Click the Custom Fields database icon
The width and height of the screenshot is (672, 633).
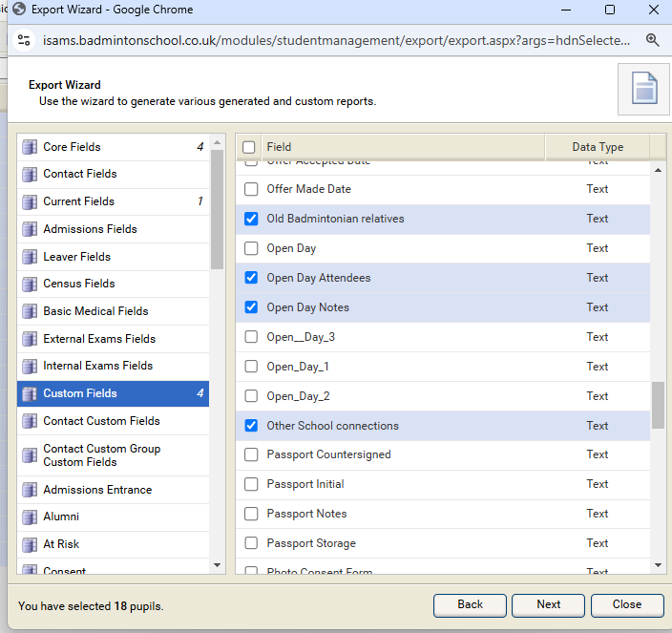click(x=30, y=394)
